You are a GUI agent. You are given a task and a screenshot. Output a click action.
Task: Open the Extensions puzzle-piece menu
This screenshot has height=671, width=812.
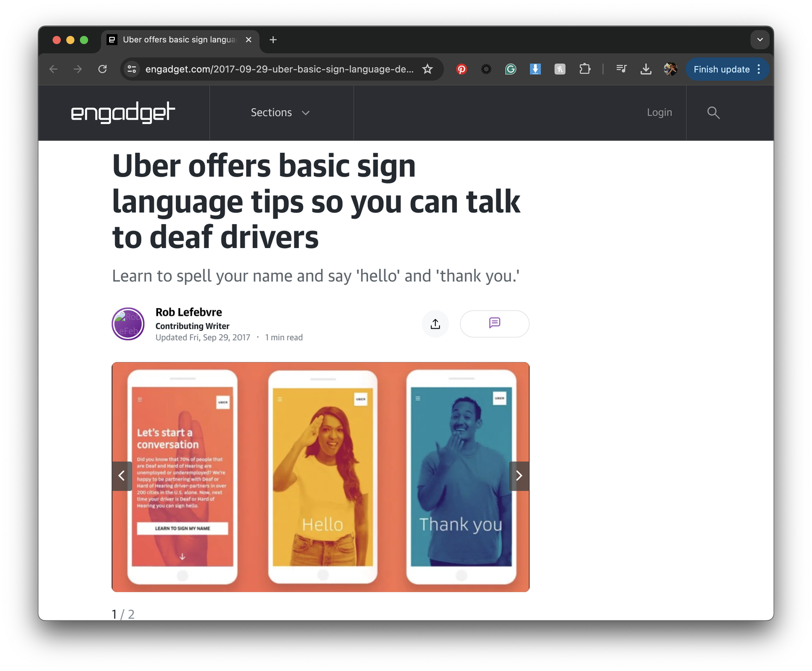585,69
